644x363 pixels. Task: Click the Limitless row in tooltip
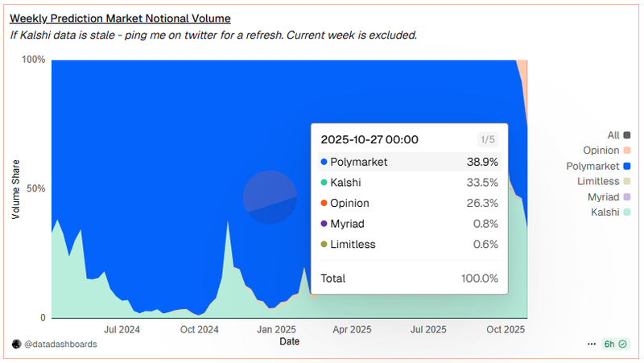[x=409, y=244]
